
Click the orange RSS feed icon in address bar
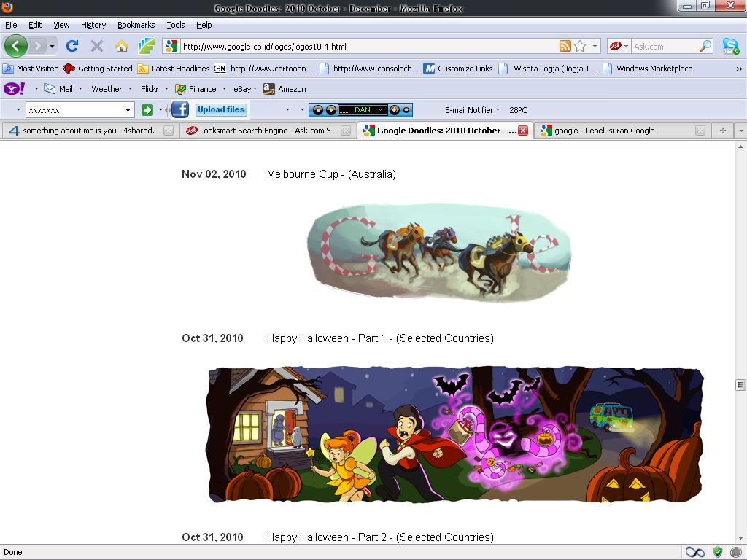point(565,46)
